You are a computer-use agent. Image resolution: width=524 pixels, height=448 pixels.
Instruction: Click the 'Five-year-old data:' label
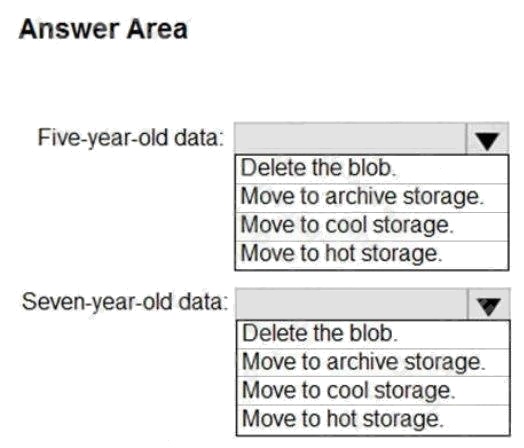pos(130,138)
